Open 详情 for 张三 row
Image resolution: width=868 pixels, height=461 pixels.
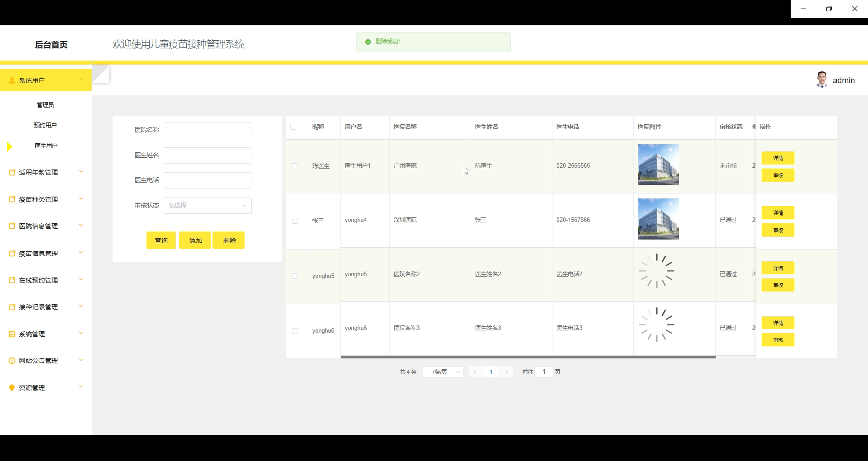click(x=778, y=213)
